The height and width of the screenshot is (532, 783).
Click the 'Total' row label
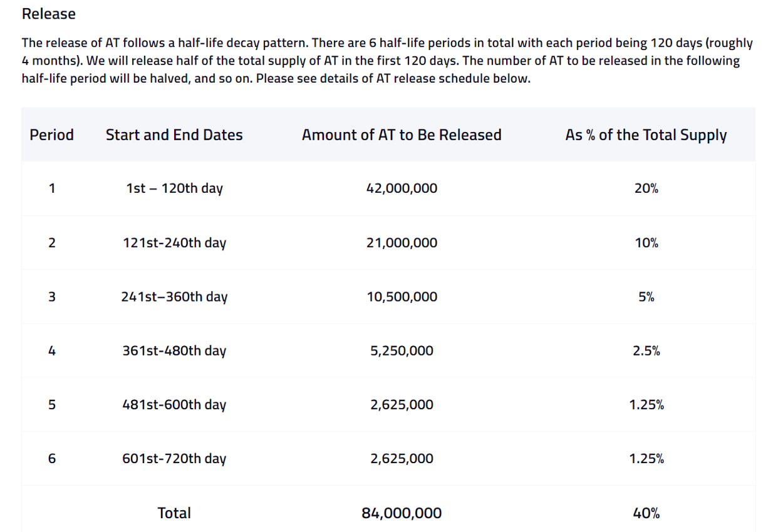pos(174,513)
